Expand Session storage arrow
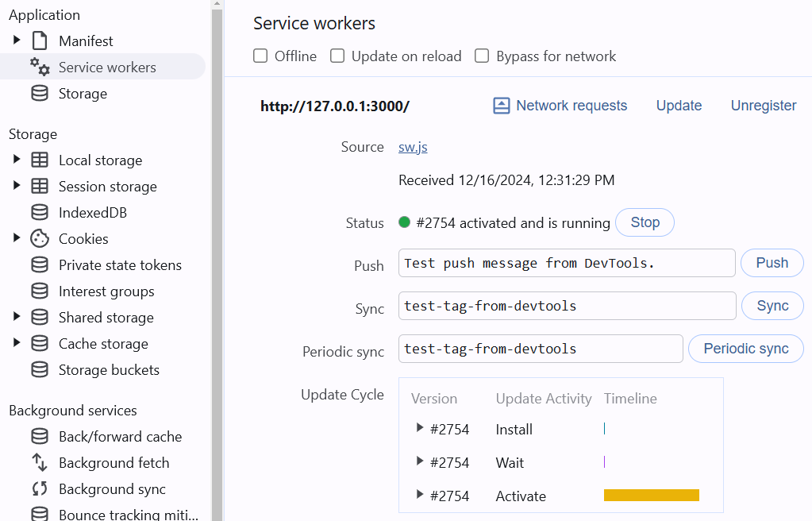Image resolution: width=812 pixels, height=521 pixels. tap(17, 185)
